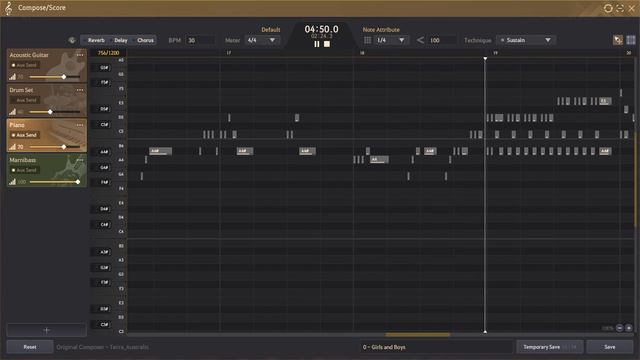640x360 pixels.
Task: Click the Save button
Action: point(610,347)
